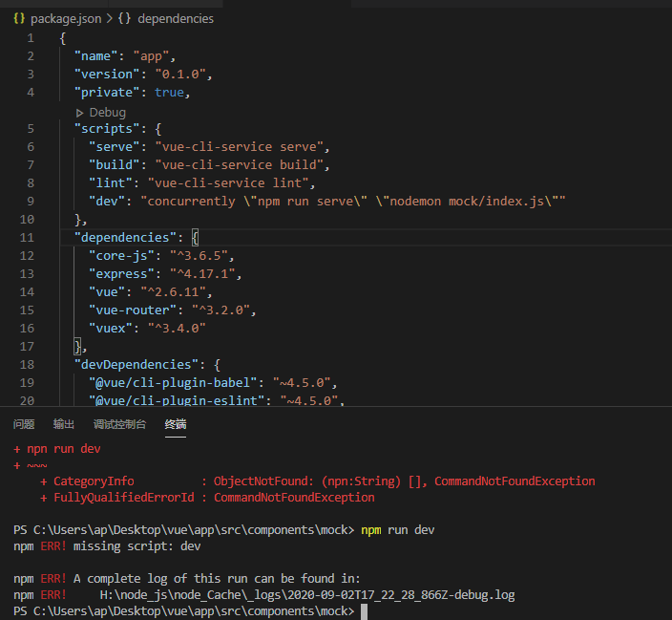Click the "core-js" dependency key

(x=122, y=256)
